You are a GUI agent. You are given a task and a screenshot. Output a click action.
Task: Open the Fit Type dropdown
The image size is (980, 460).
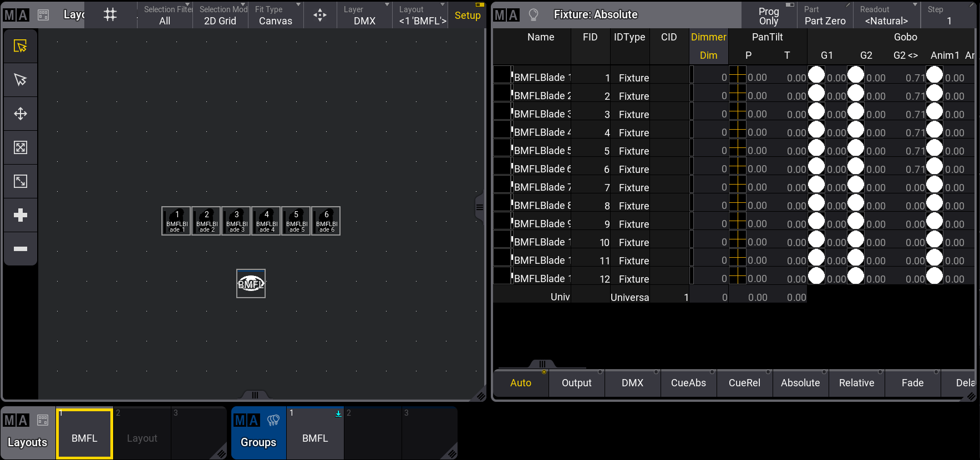click(276, 15)
